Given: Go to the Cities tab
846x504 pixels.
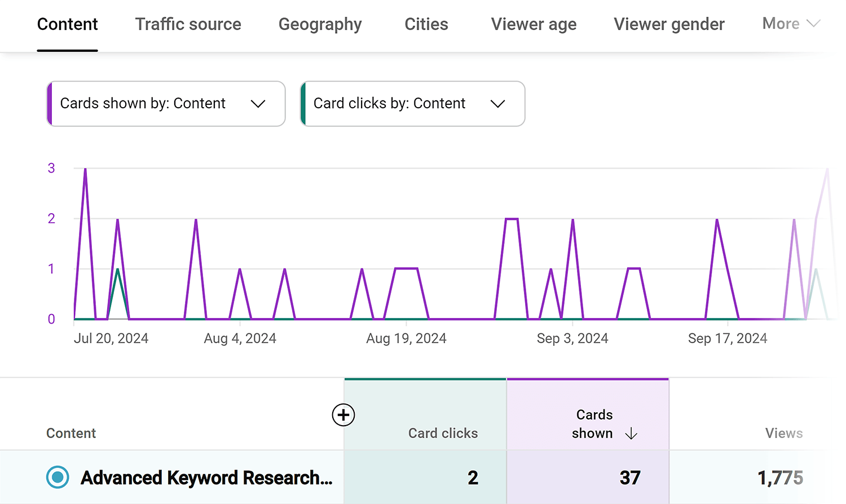Looking at the screenshot, I should [426, 24].
